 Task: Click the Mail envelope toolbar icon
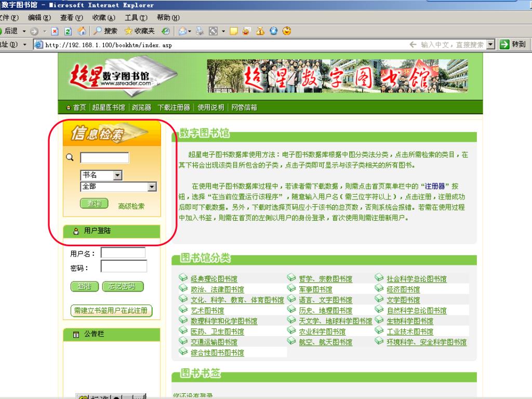[x=182, y=31]
